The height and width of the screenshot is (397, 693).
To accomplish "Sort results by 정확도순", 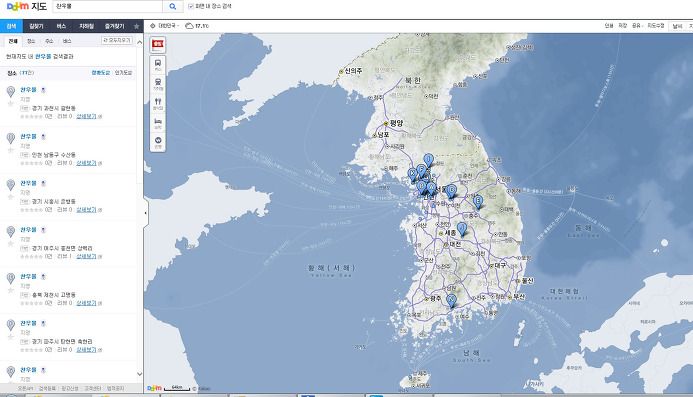I will 100,73.
